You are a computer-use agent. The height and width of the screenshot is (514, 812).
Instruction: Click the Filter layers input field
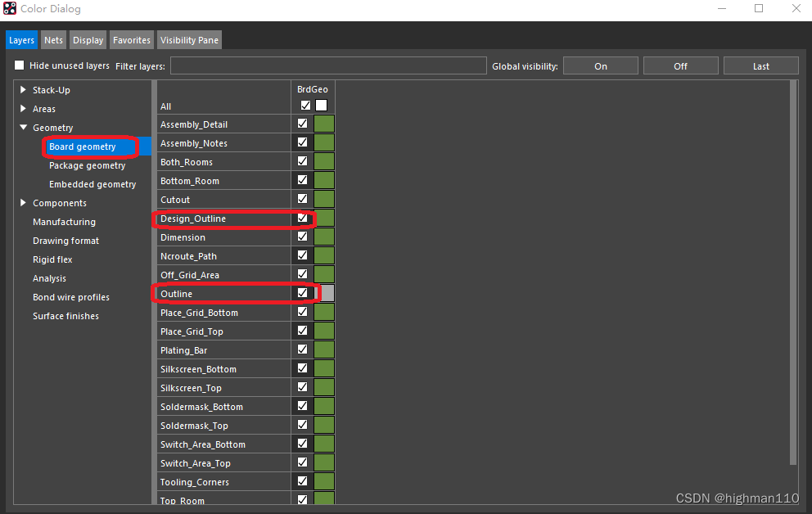(327, 66)
